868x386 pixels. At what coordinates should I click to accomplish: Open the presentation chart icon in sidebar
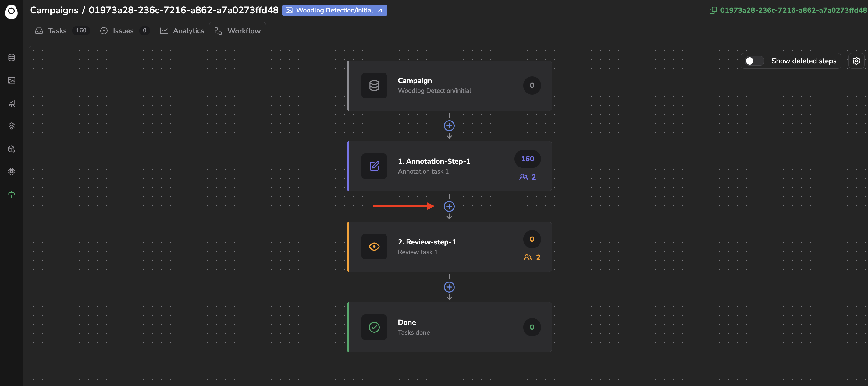point(12,103)
